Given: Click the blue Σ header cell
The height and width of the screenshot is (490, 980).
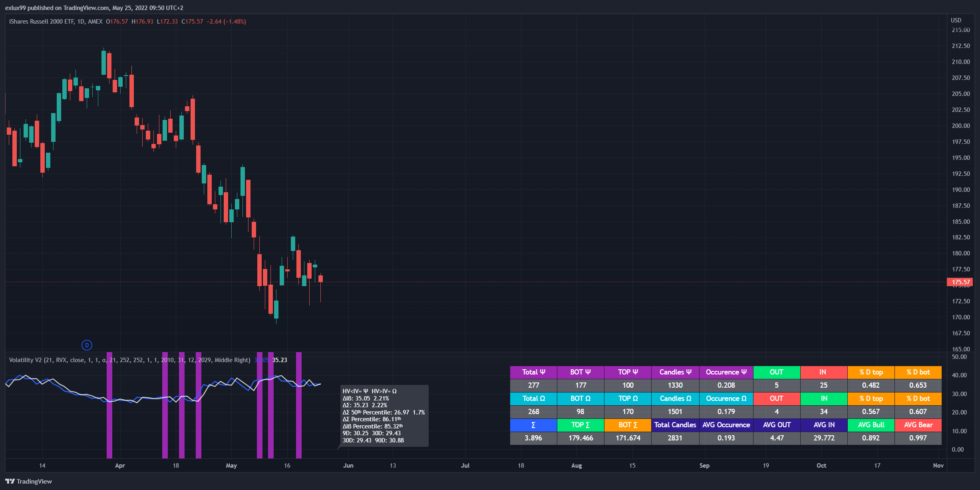Looking at the screenshot, I should (533, 425).
